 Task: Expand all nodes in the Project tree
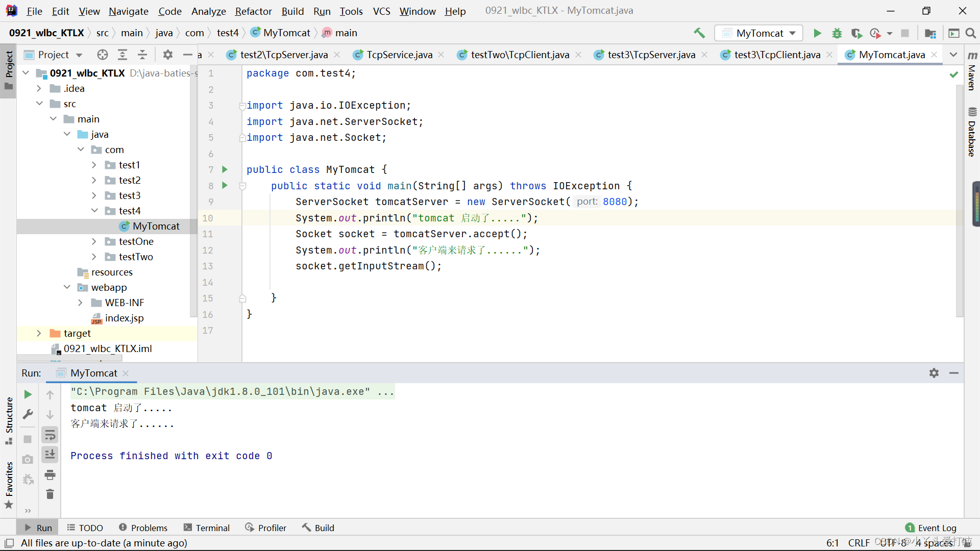click(122, 55)
